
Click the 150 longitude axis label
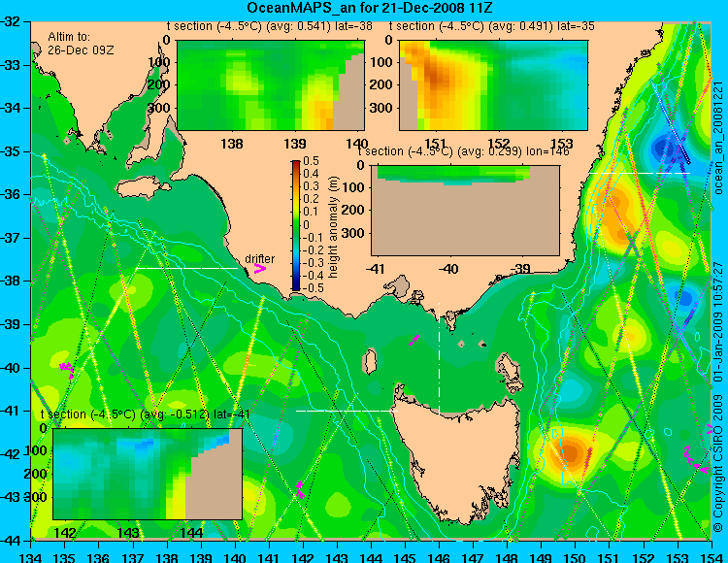tap(575, 557)
